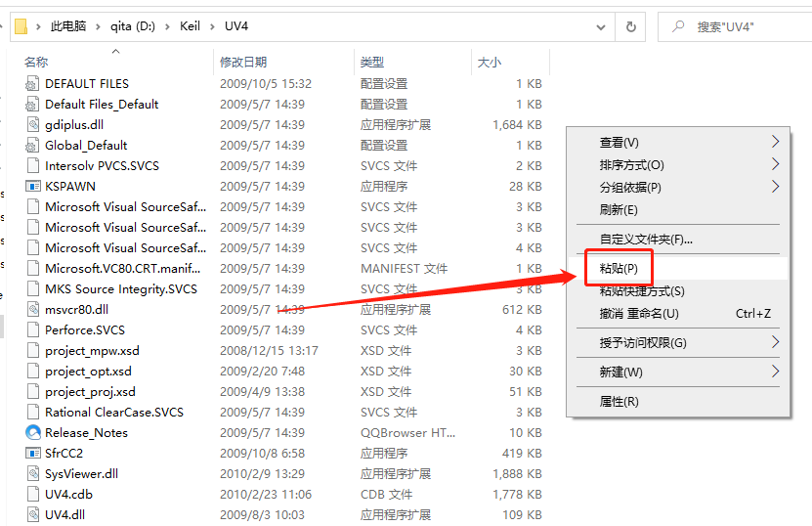Click the QQBrowser HT... type cell
Image resolution: width=812 pixels, height=526 pixels.
click(x=408, y=433)
